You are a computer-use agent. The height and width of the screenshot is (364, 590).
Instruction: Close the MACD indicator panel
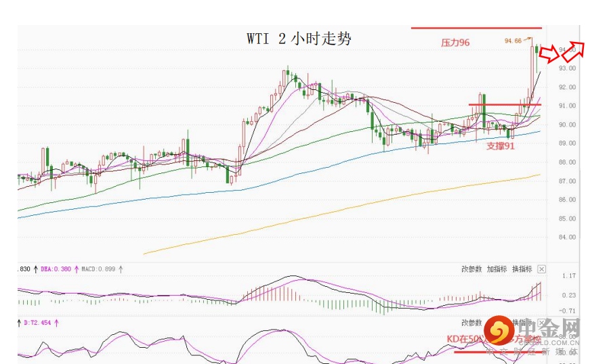click(x=541, y=269)
